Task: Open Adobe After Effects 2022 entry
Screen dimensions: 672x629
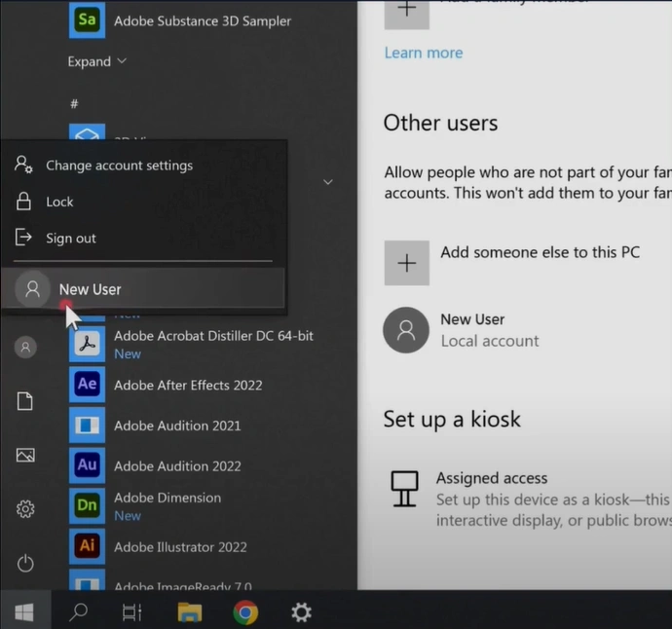Action: 188,386
